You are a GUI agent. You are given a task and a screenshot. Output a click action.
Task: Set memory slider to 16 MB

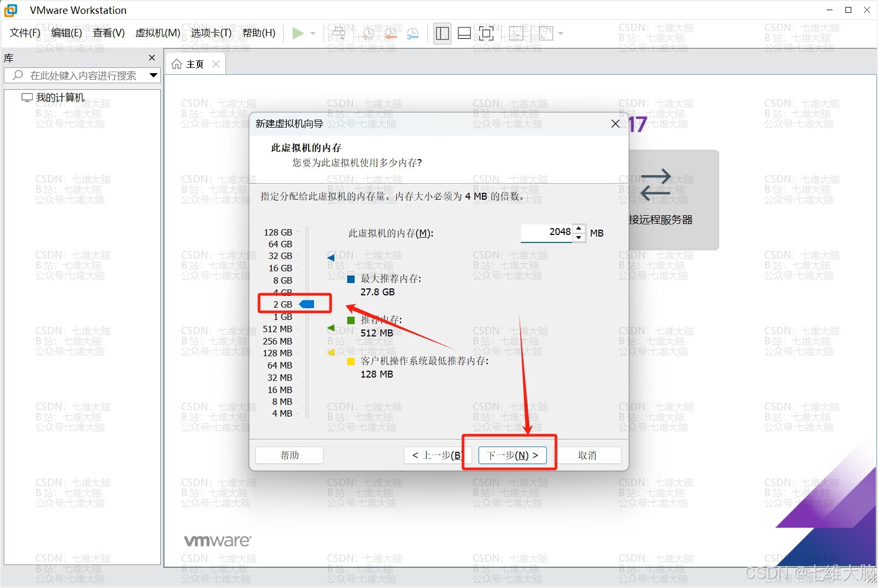[x=280, y=390]
